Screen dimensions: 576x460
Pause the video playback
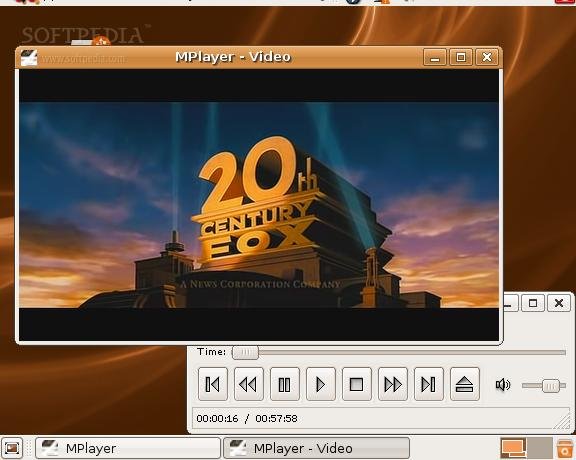[285, 384]
